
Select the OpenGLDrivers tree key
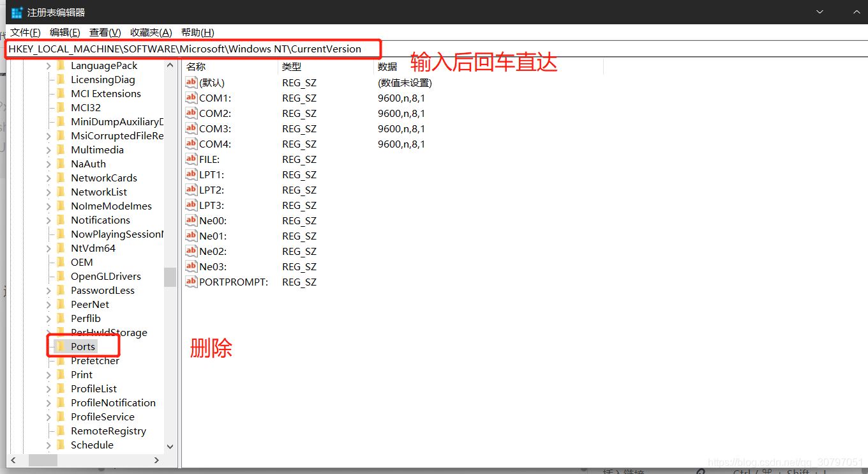(x=106, y=277)
